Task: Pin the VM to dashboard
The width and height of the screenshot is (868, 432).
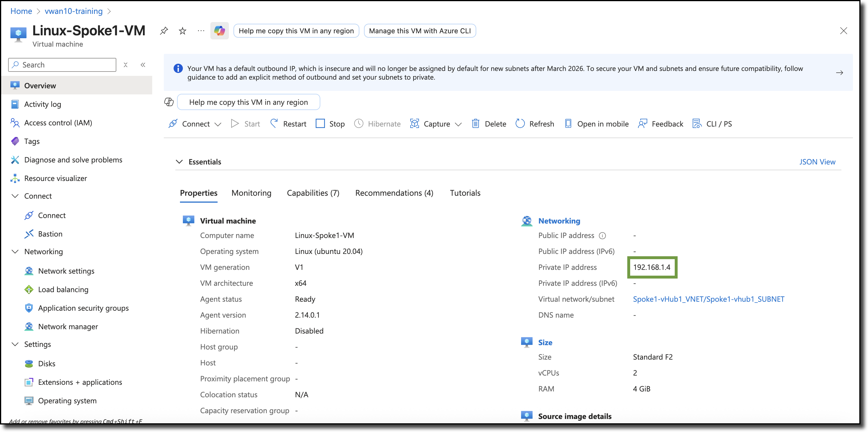Action: click(164, 31)
